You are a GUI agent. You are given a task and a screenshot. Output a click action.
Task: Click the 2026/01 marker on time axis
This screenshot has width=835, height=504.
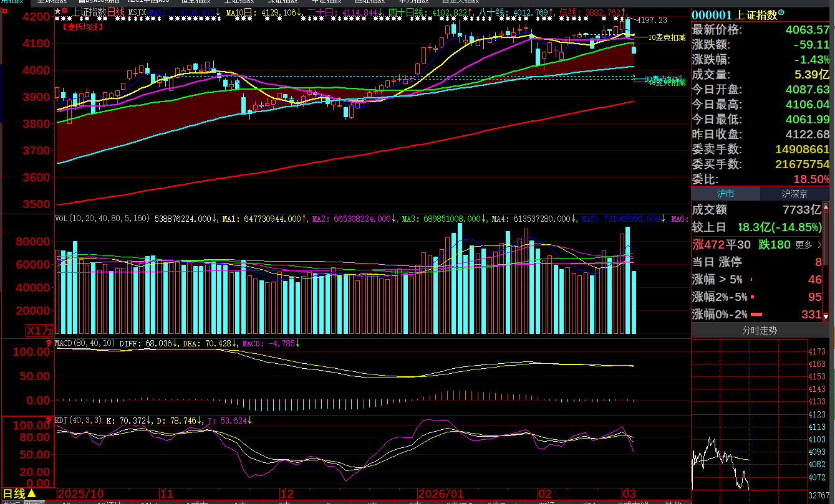[440, 493]
